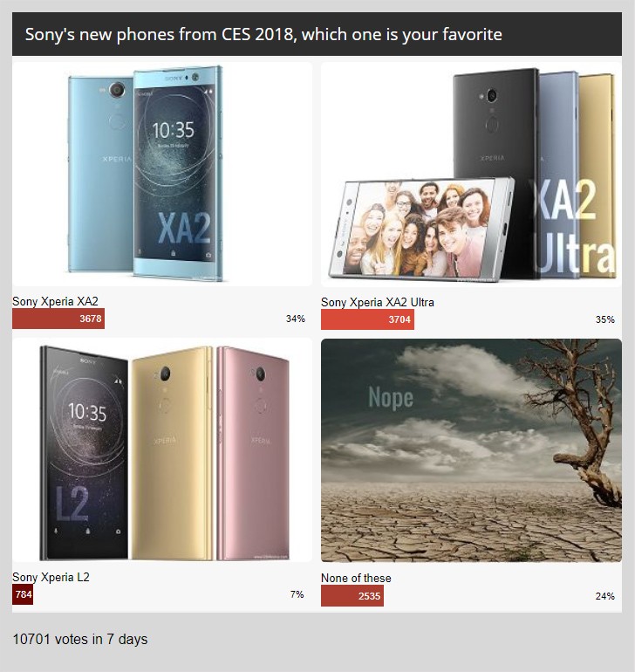The image size is (635, 672).
Task: Click the 2535 votes result bar
Action: [352, 596]
